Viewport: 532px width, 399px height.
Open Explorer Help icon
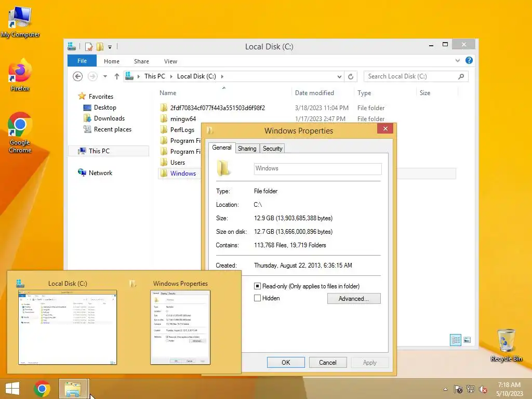point(469,60)
